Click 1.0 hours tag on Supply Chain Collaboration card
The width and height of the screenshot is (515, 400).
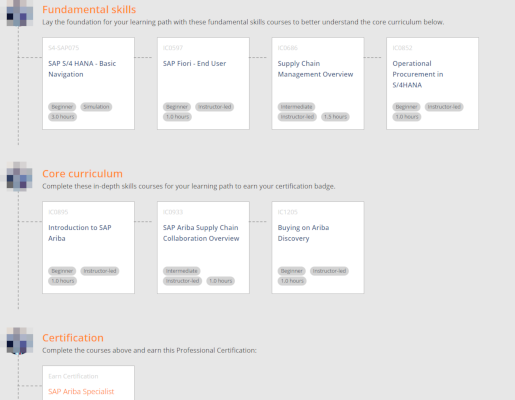point(221,281)
